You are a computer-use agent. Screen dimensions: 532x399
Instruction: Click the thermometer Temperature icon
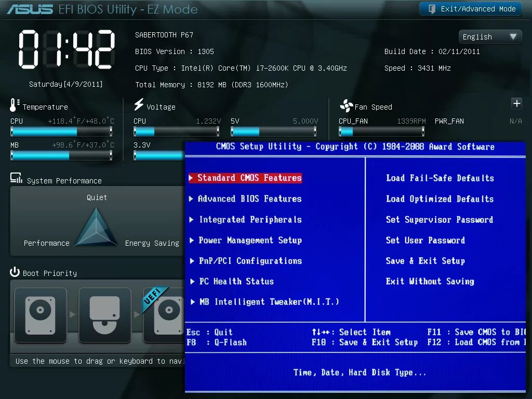[x=14, y=105]
